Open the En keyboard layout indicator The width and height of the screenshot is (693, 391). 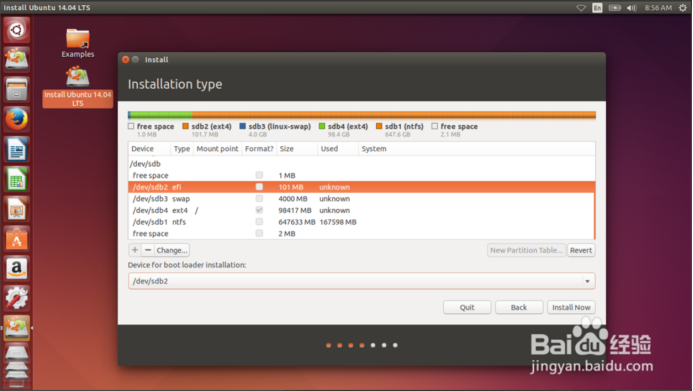pyautogui.click(x=597, y=8)
